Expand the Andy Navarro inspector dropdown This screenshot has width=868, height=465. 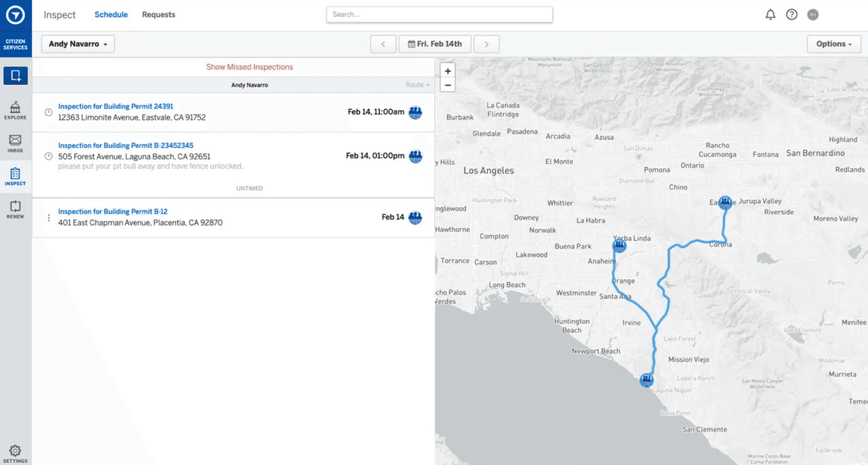coord(78,44)
